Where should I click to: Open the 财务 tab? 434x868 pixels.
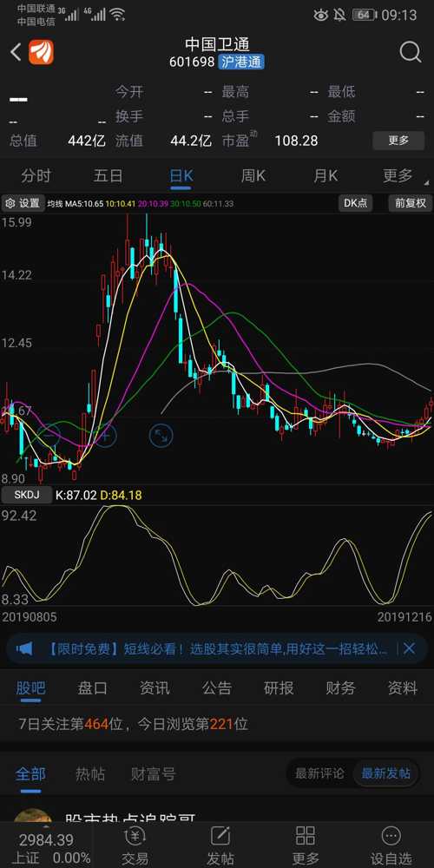[340, 688]
